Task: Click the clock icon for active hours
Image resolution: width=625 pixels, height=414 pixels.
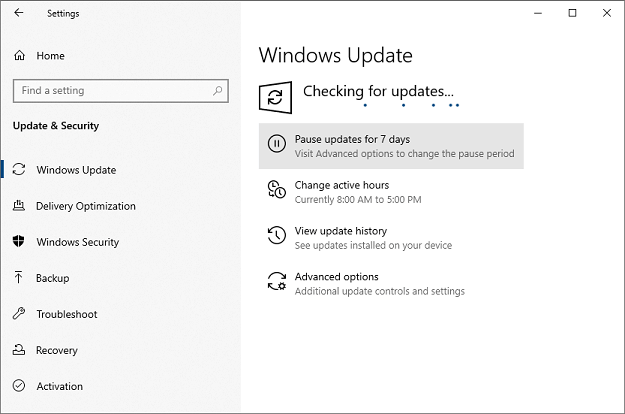Action: point(275,191)
